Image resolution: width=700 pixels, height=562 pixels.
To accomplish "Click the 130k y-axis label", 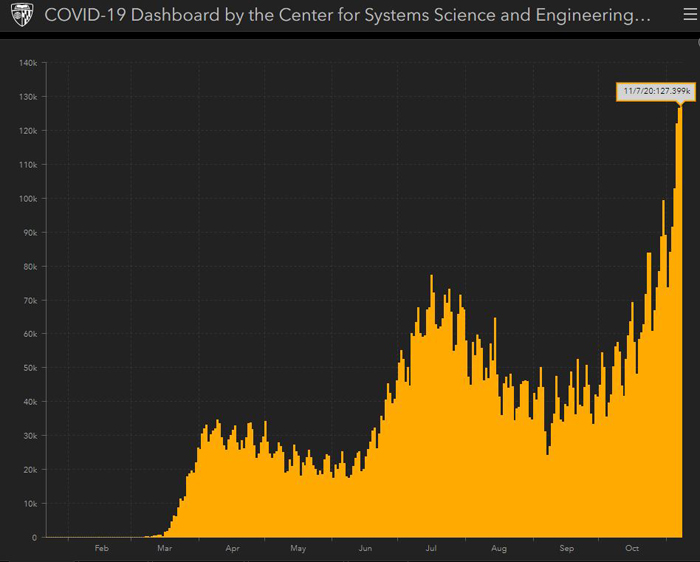I will [x=28, y=97].
